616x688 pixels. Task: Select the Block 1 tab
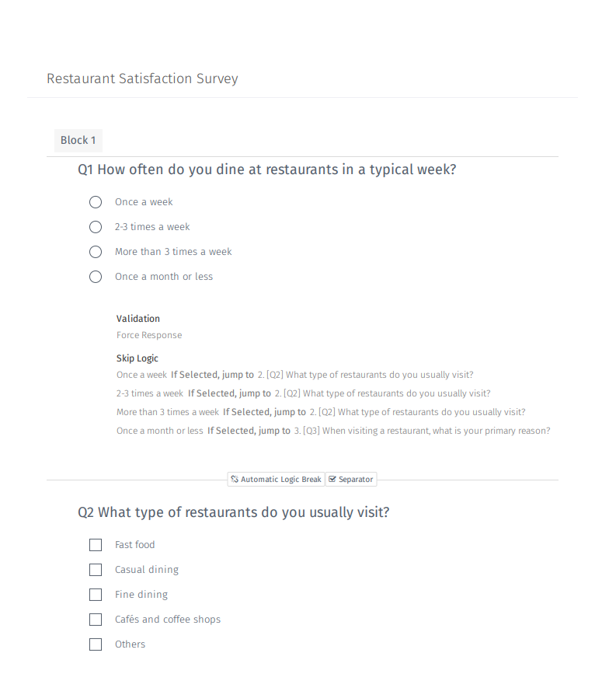pos(78,140)
